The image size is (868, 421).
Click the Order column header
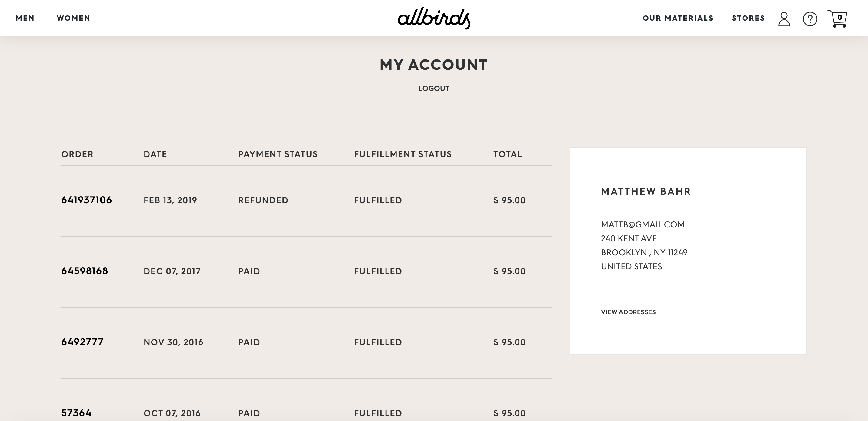[x=77, y=154]
